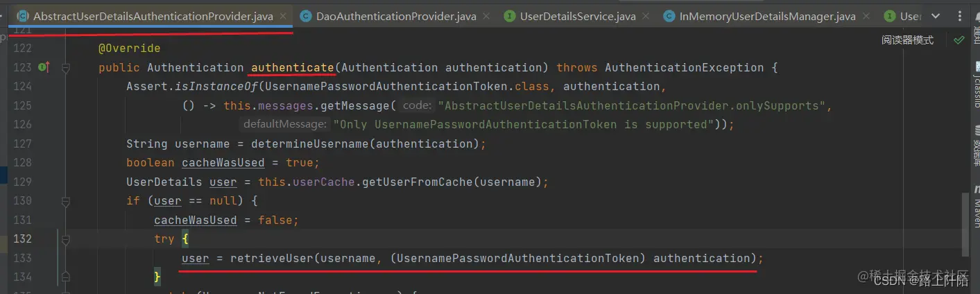Close the InMemoryUserDetailsManager.java tab
Screen dimensions: 980x294
[x=866, y=16]
